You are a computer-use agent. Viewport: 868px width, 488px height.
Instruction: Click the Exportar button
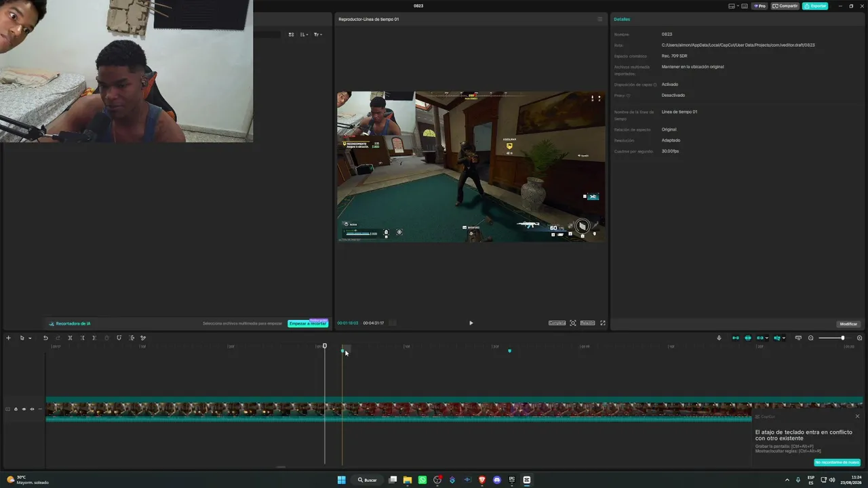pyautogui.click(x=815, y=6)
